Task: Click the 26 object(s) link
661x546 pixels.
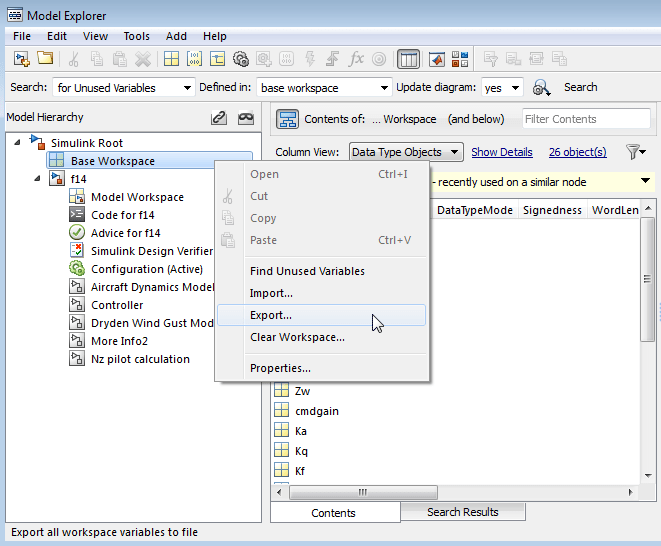Action: 578,152
